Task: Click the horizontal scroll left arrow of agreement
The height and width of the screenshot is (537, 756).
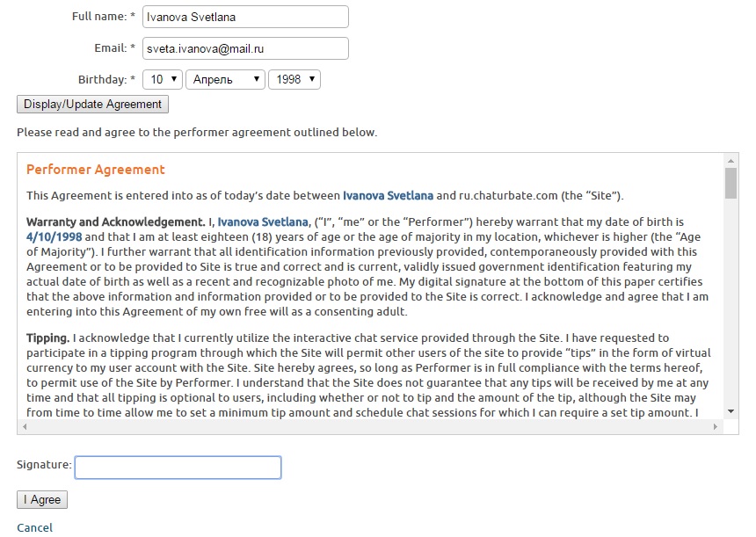Action: [x=23, y=427]
